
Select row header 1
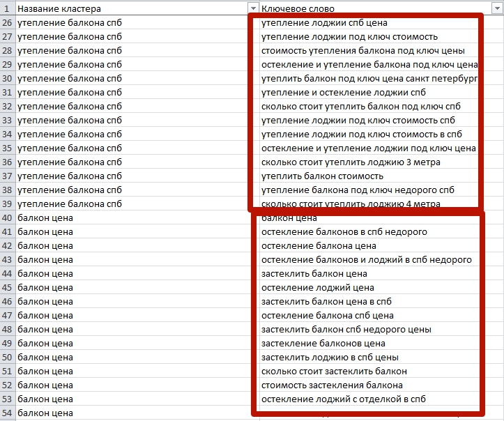pyautogui.click(x=7, y=8)
